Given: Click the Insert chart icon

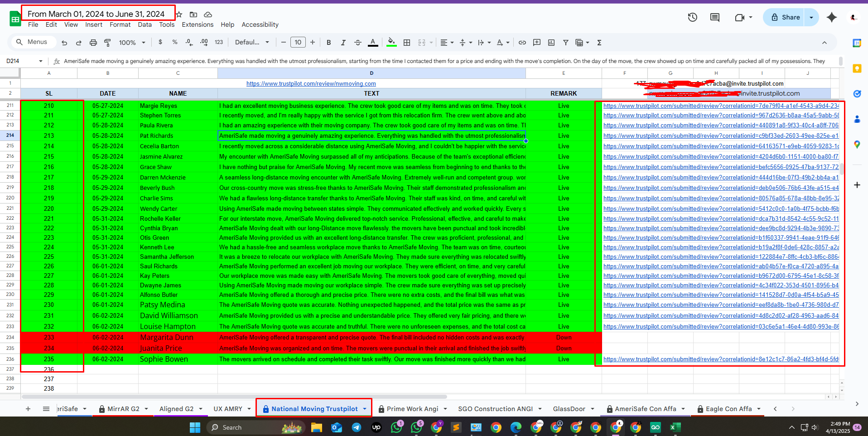Looking at the screenshot, I should (551, 43).
